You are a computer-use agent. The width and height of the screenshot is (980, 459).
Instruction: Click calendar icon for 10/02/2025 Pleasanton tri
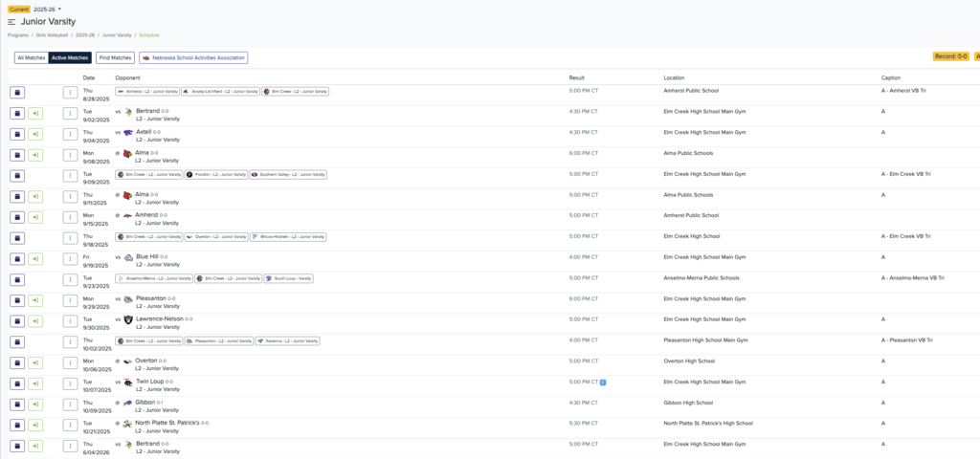(17, 342)
